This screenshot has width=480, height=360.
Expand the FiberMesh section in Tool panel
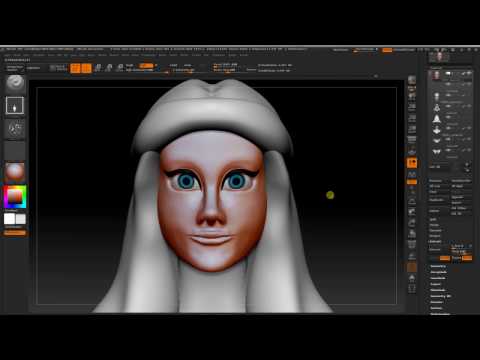coord(438,290)
